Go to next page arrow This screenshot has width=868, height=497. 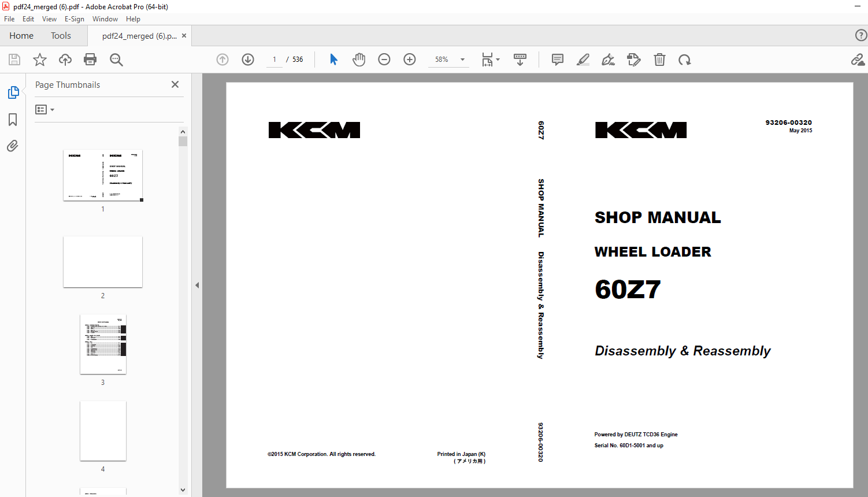pyautogui.click(x=248, y=60)
